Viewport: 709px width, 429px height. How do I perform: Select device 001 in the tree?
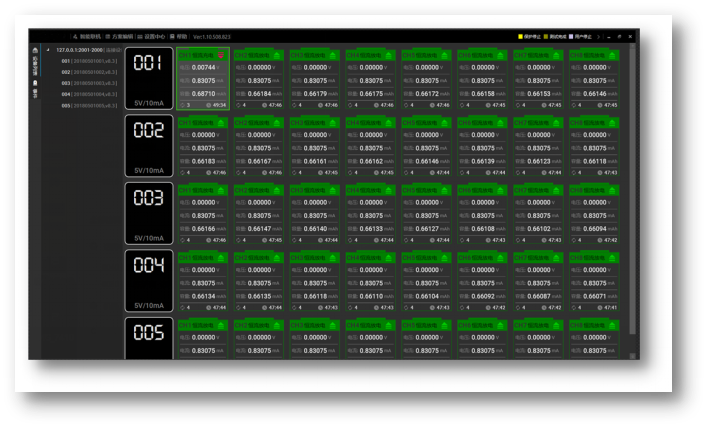click(89, 61)
